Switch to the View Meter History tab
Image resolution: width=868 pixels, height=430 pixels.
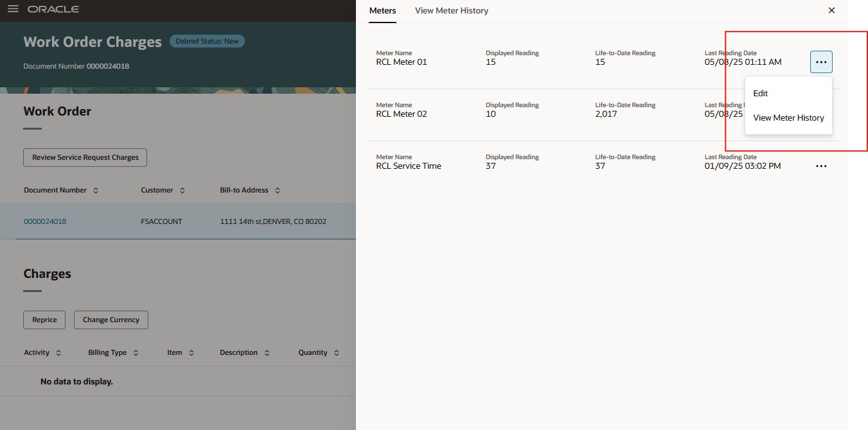click(x=451, y=10)
